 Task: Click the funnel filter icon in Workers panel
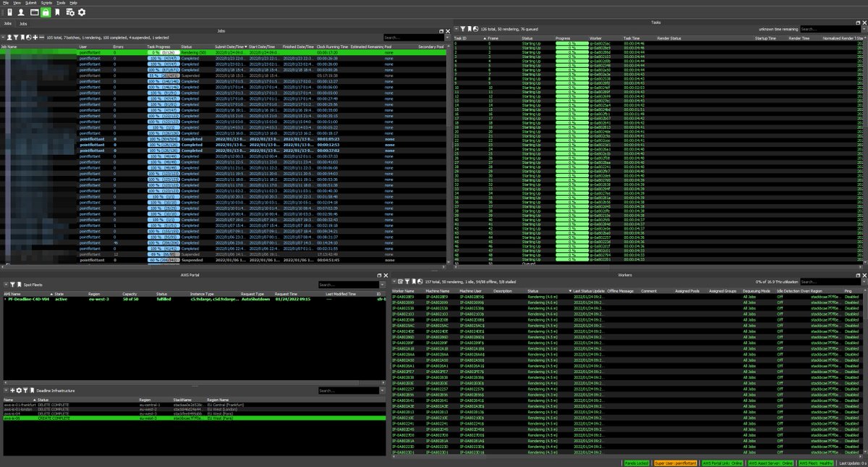(x=407, y=282)
